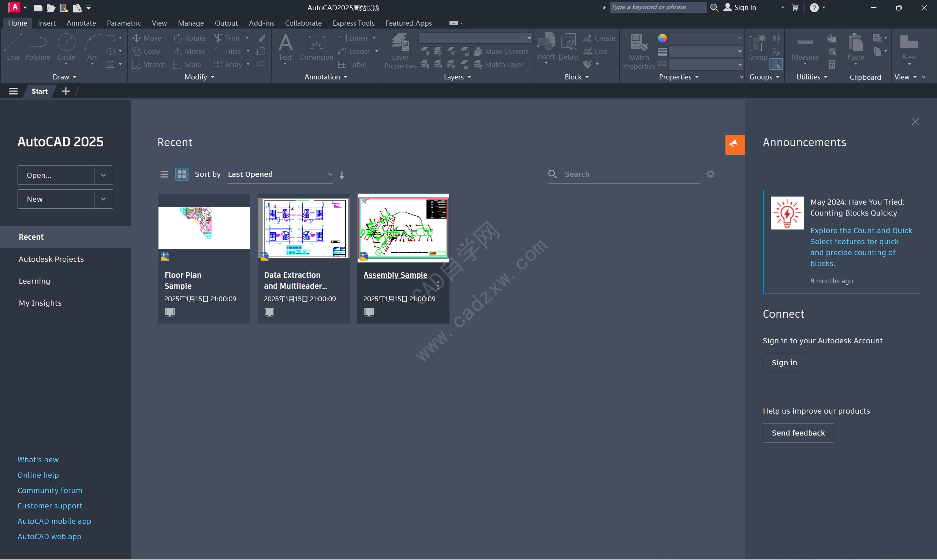Pin the Assembly Sample drawing
This screenshot has height=560, width=937.
tap(364, 201)
